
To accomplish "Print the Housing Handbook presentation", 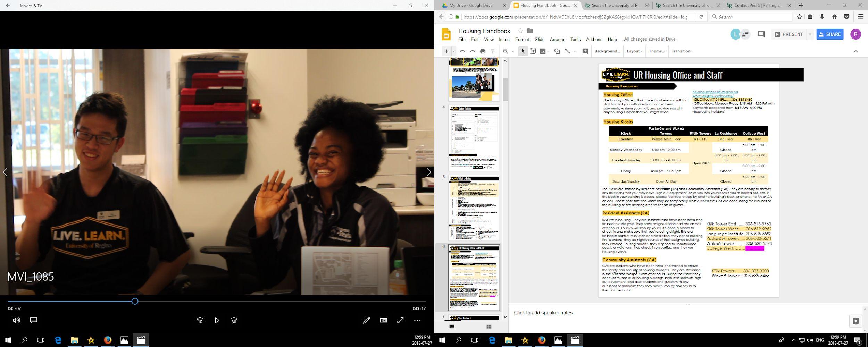I will 483,51.
